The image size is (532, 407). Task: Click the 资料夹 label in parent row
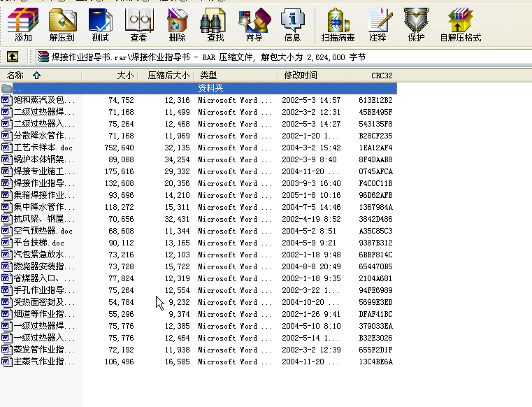(x=210, y=88)
